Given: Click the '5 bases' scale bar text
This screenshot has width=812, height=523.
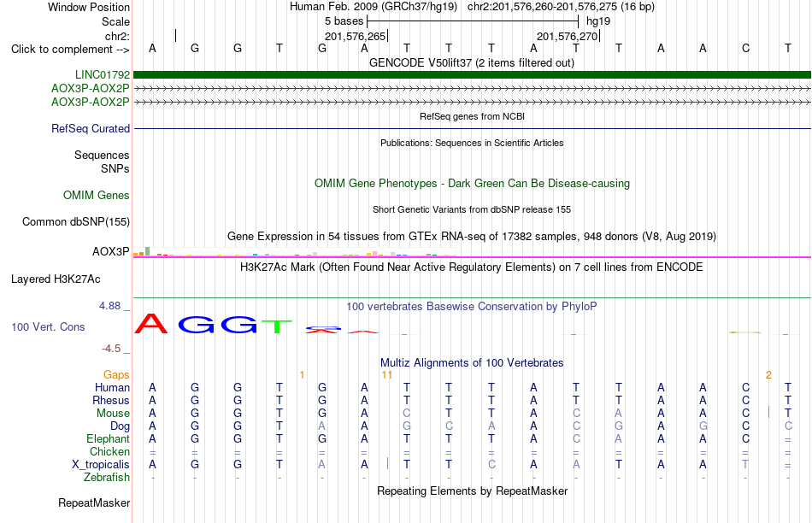Looking at the screenshot, I should click(x=344, y=21).
